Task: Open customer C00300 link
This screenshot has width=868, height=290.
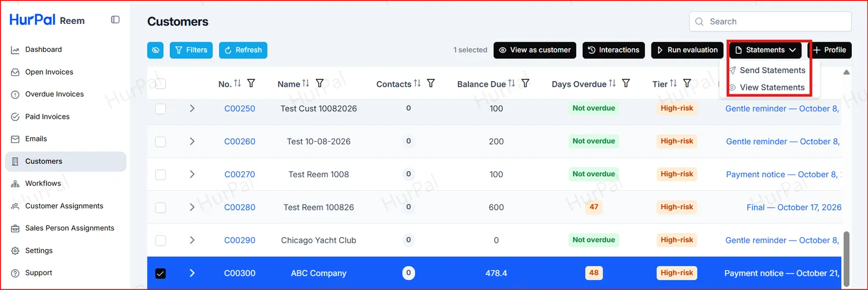Action: point(240,273)
